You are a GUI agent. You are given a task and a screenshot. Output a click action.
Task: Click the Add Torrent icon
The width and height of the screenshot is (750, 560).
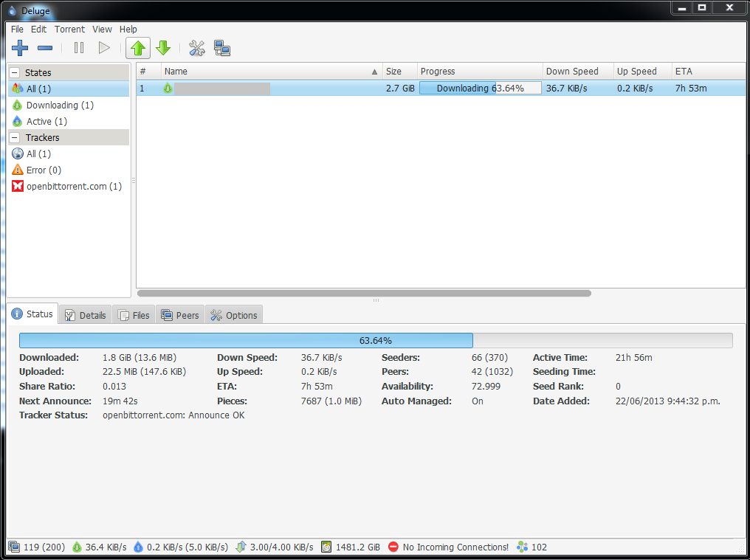(x=19, y=47)
